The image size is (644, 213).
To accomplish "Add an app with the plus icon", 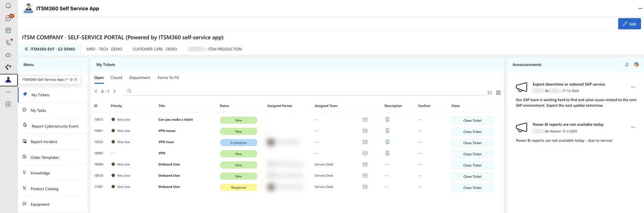I will tap(8, 104).
